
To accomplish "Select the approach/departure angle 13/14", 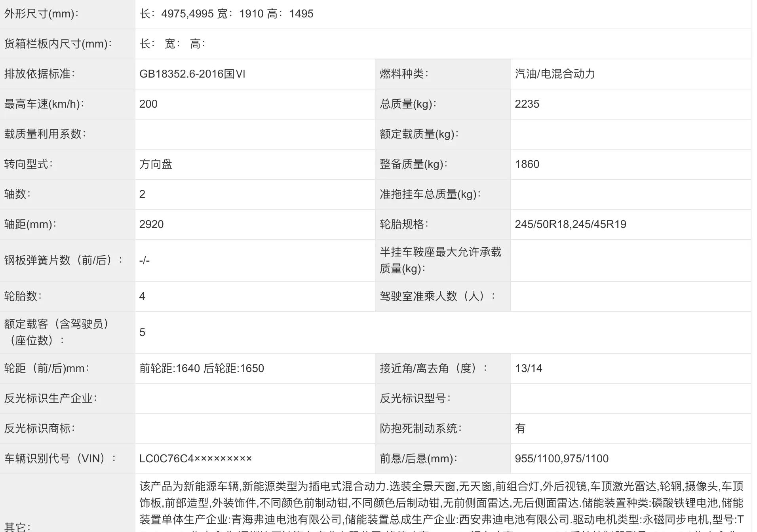I will (x=529, y=369).
